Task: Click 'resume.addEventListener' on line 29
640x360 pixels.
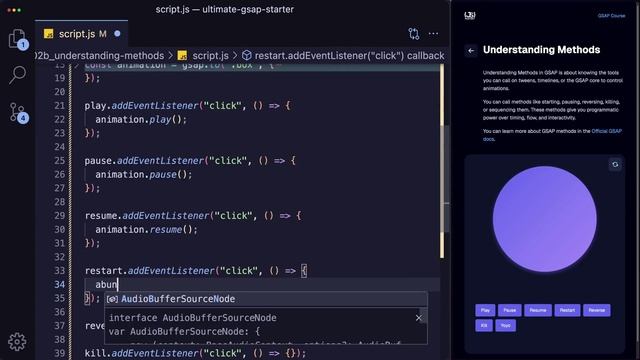Action: pyautogui.click(x=147, y=216)
